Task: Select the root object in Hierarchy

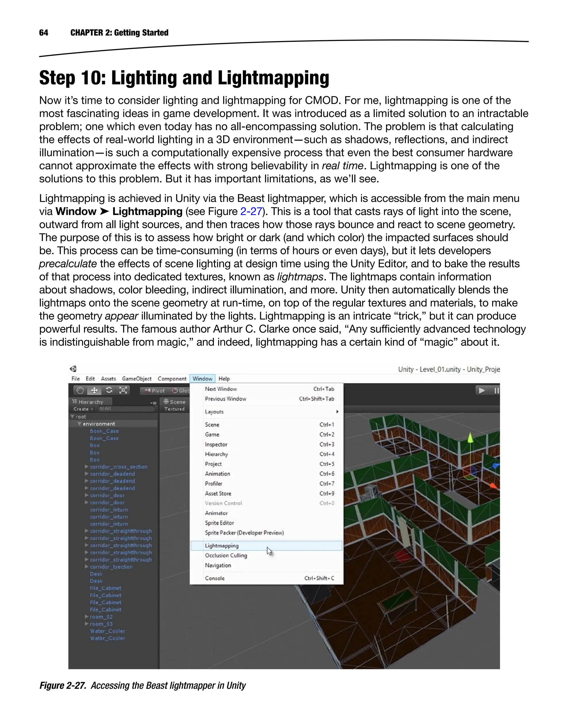Action: [81, 416]
